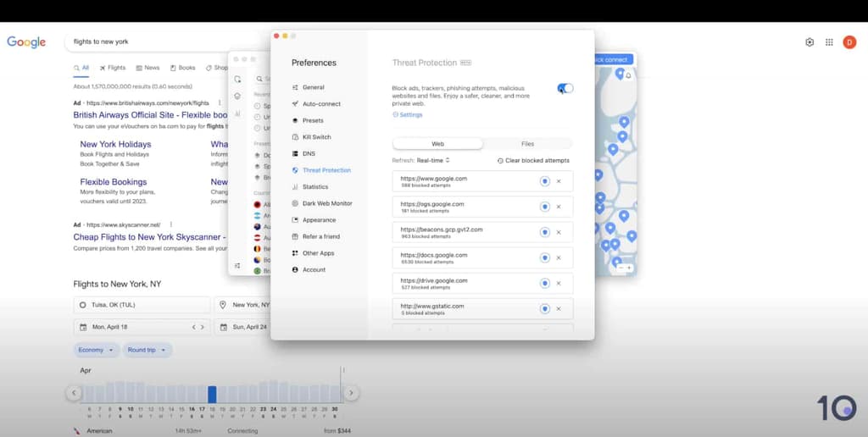Select the Books search tab

pos(183,68)
